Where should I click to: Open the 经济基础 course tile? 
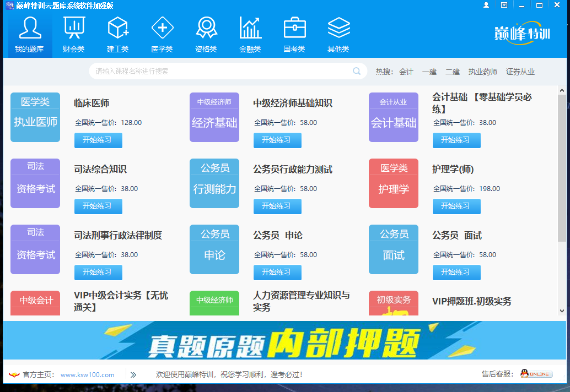[214, 117]
